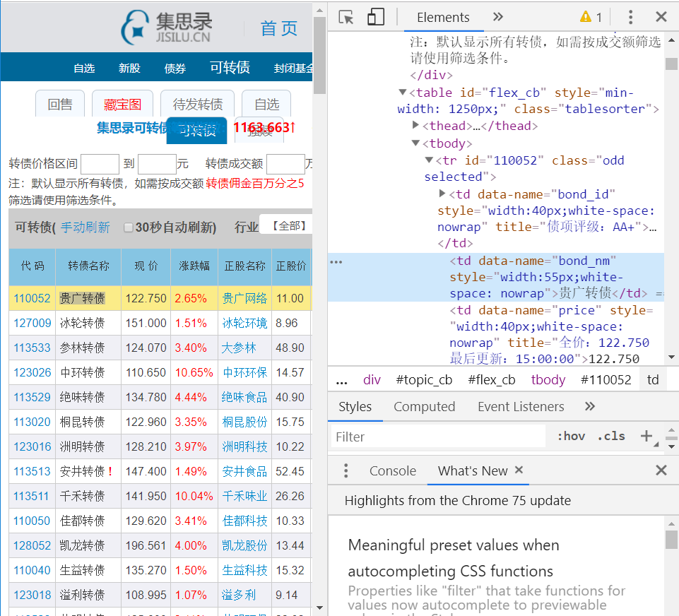The image size is (679, 616).
Task: Open the warning count indicator
Action: [591, 18]
